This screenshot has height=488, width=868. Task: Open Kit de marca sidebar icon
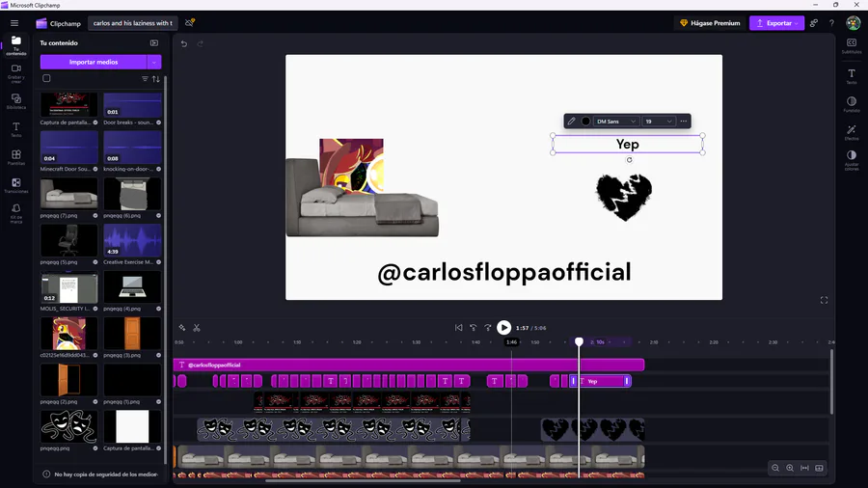coord(16,213)
